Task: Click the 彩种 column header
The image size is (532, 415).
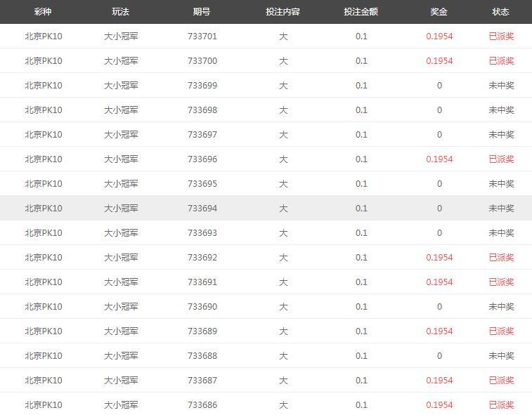Action: pos(43,12)
